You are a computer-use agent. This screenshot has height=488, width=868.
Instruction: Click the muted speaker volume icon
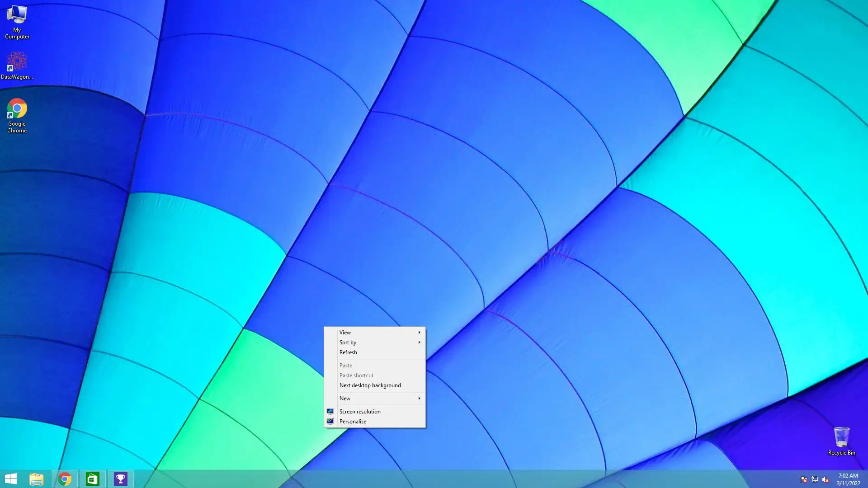[825, 479]
